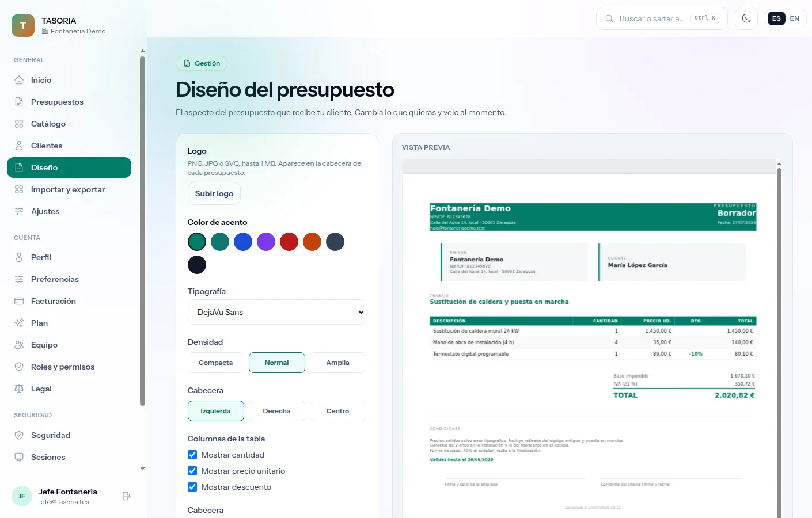Click the Gestión badge label

pos(207,63)
